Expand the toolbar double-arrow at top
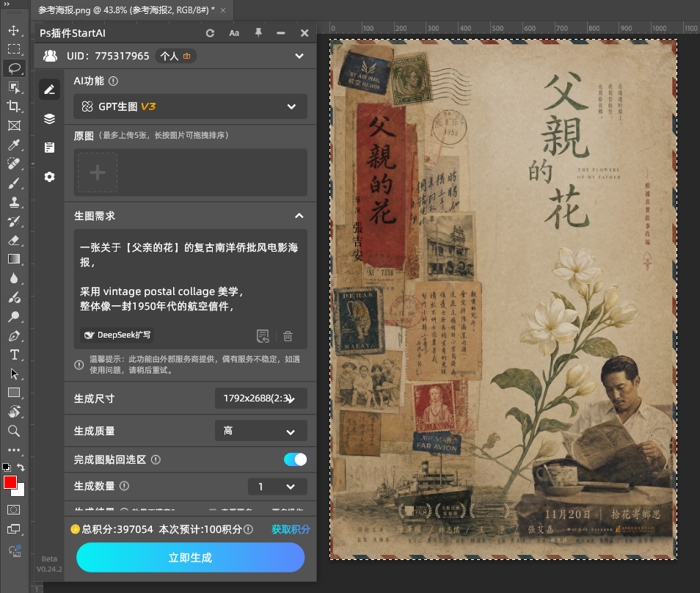 click(x=7, y=4)
